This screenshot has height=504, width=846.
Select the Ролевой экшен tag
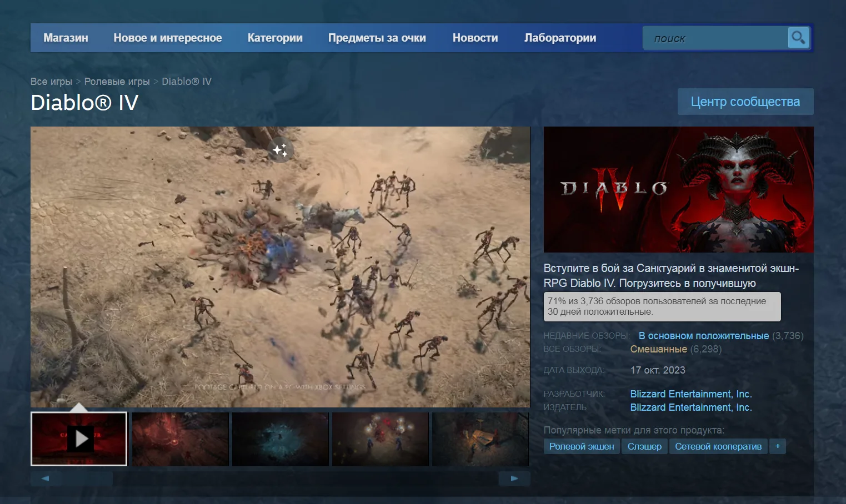click(582, 446)
